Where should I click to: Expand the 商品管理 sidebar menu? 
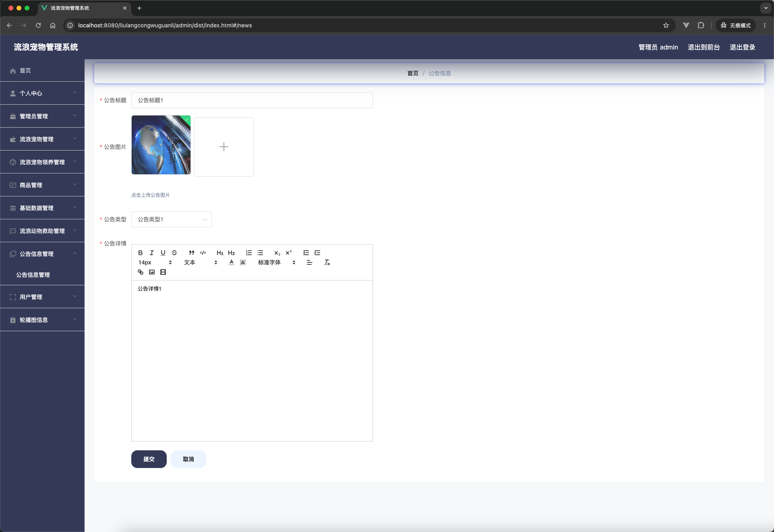click(x=42, y=185)
